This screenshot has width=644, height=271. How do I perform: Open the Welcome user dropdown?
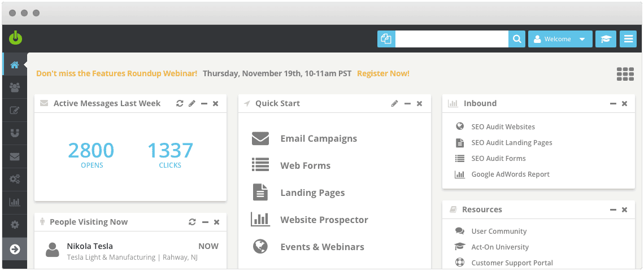(x=560, y=39)
